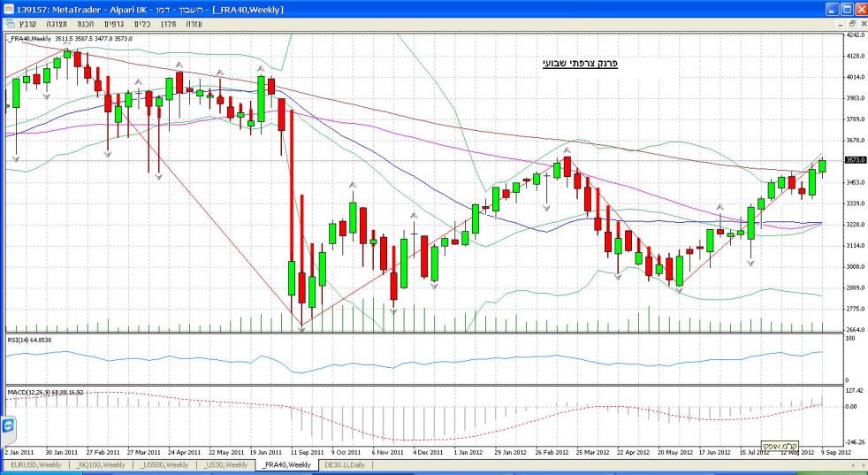Click the MetaTrader application icon in title bar
Image resolution: width=868 pixels, height=475 pixels.
(x=8, y=8)
